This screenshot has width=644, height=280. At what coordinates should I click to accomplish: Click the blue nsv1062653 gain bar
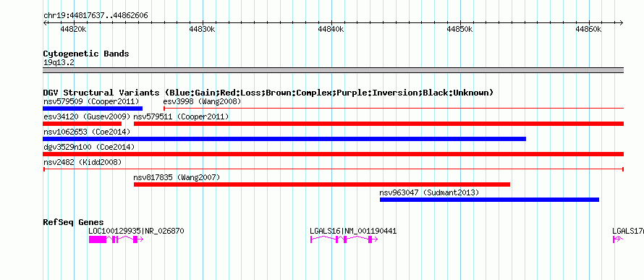(x=284, y=139)
